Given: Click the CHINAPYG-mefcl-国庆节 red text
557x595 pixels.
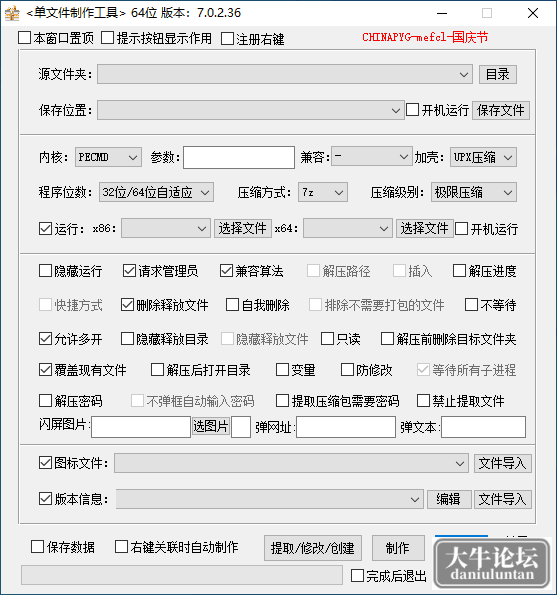Looking at the screenshot, I should coord(425,37).
